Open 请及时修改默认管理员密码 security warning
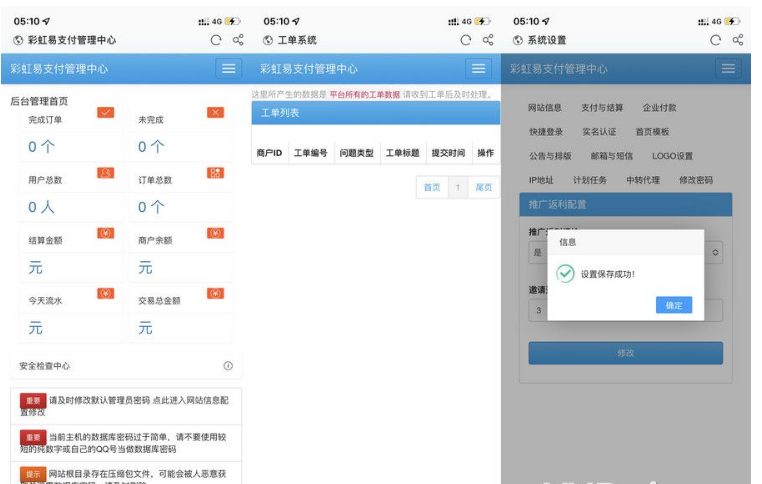 point(126,406)
